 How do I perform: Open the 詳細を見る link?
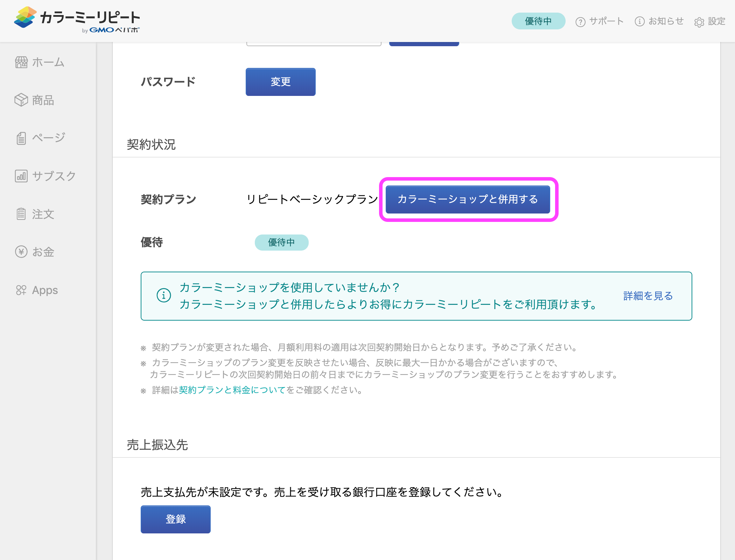(x=648, y=296)
